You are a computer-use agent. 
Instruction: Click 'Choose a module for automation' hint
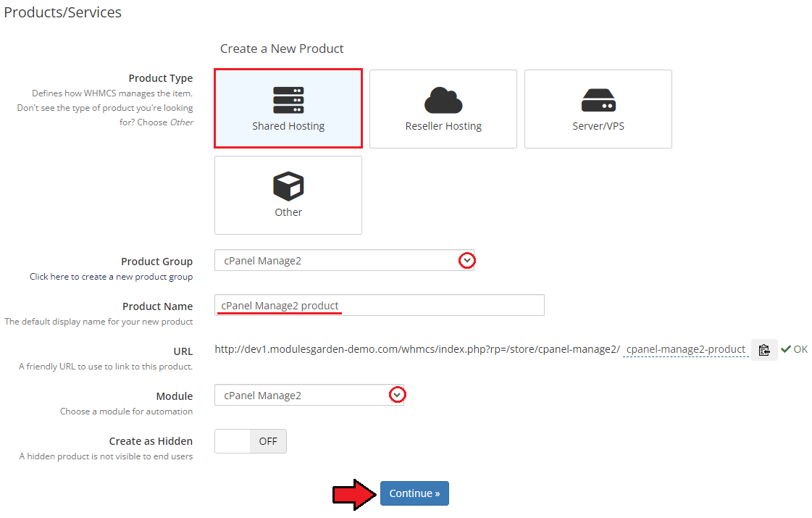[126, 412]
